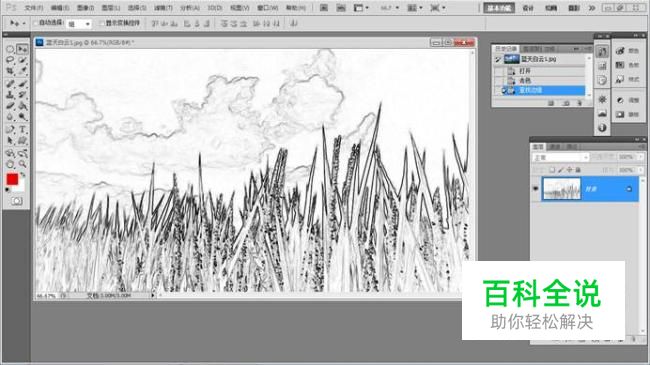Screen dimensions: 650x365
Task: Select the Pen tool
Action: pyautogui.click(x=10, y=129)
